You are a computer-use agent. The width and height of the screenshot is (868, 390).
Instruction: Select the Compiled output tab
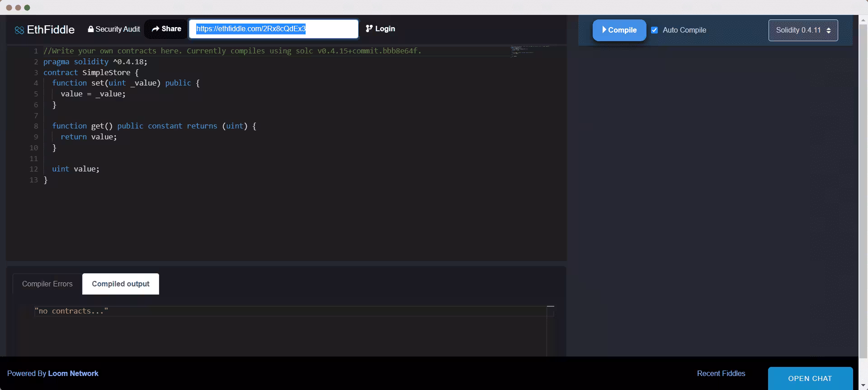pos(121,284)
